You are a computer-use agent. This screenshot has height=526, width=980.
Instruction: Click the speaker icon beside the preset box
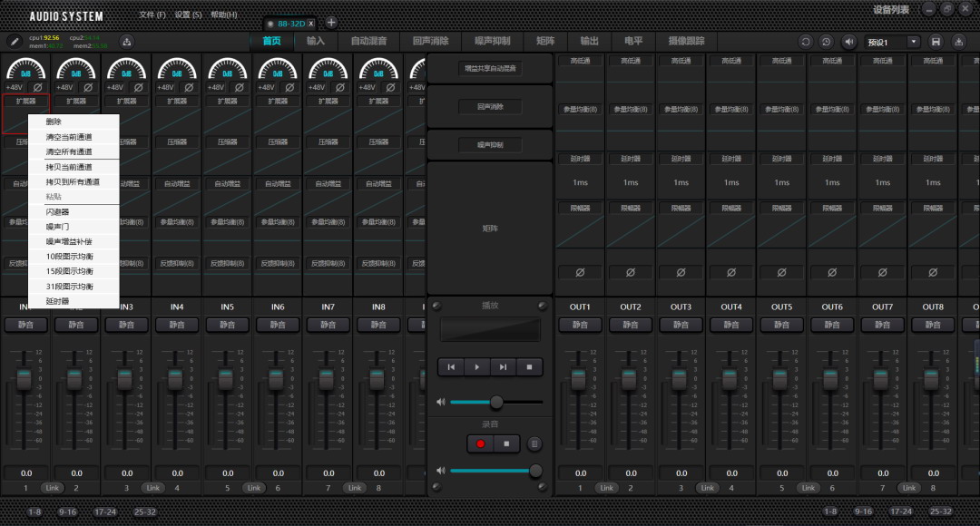point(849,42)
